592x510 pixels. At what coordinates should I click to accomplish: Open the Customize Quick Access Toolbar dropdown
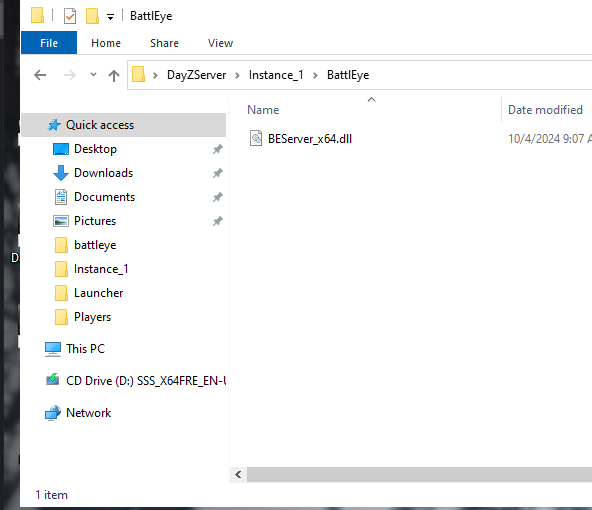point(110,17)
